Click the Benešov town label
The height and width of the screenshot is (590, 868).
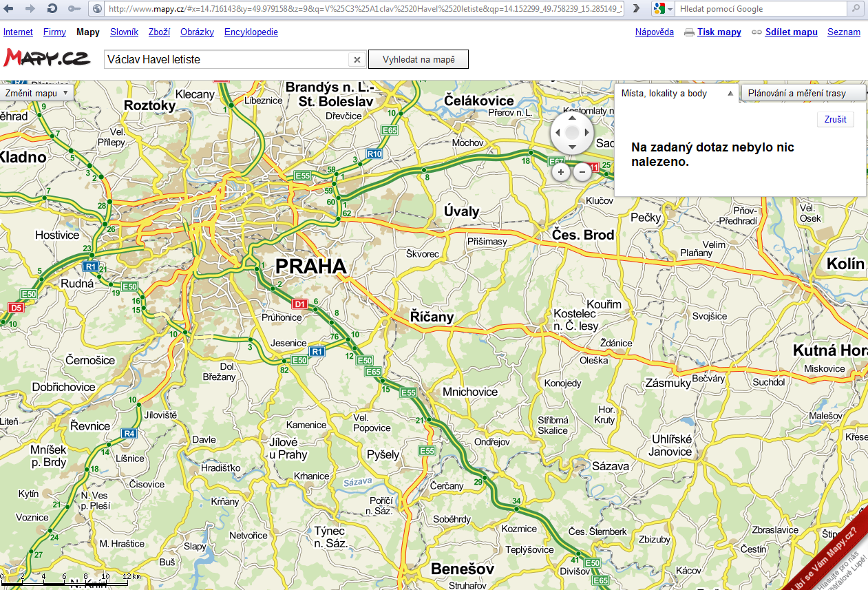(x=463, y=569)
